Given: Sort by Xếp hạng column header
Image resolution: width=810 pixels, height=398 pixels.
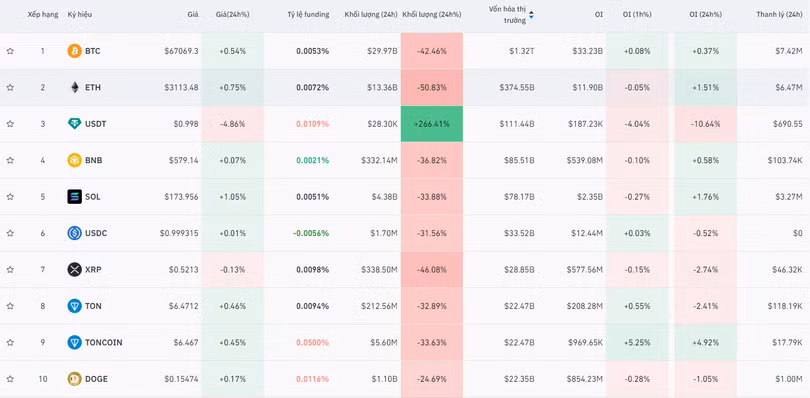Looking at the screenshot, I should (43, 14).
